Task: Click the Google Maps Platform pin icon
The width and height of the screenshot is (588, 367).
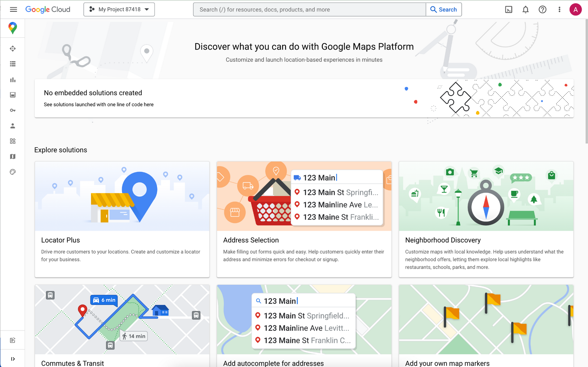Action: (13, 28)
